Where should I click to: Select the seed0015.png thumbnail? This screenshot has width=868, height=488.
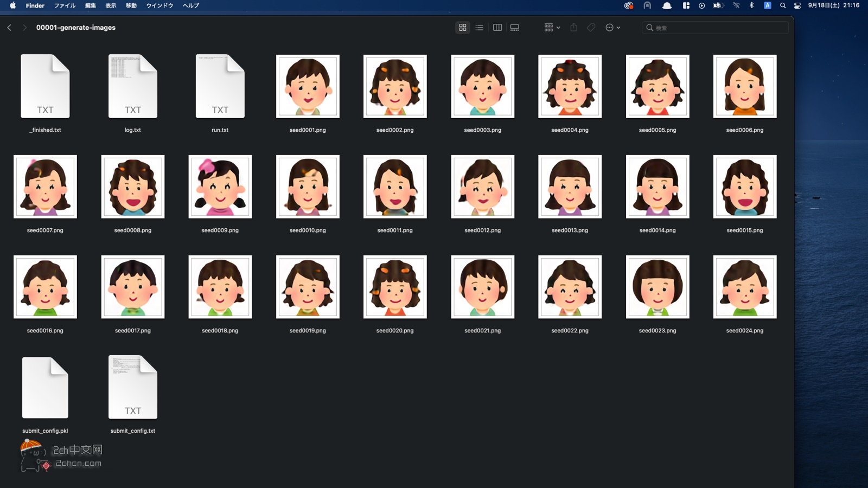745,187
